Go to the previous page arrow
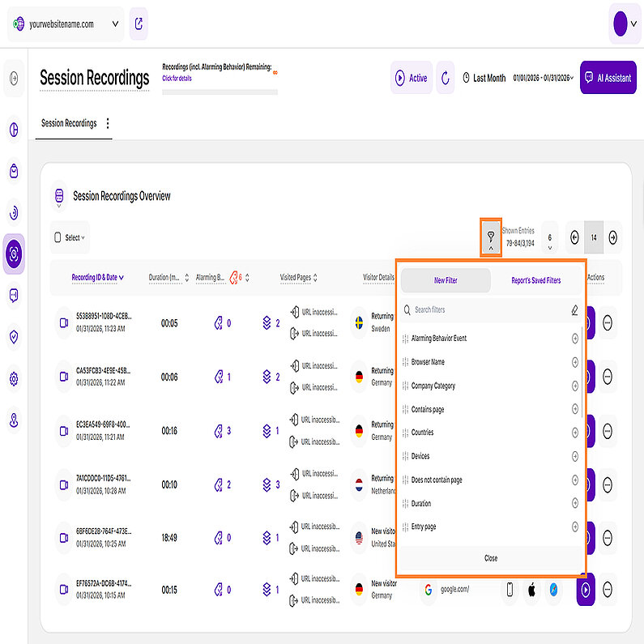 [x=574, y=237]
